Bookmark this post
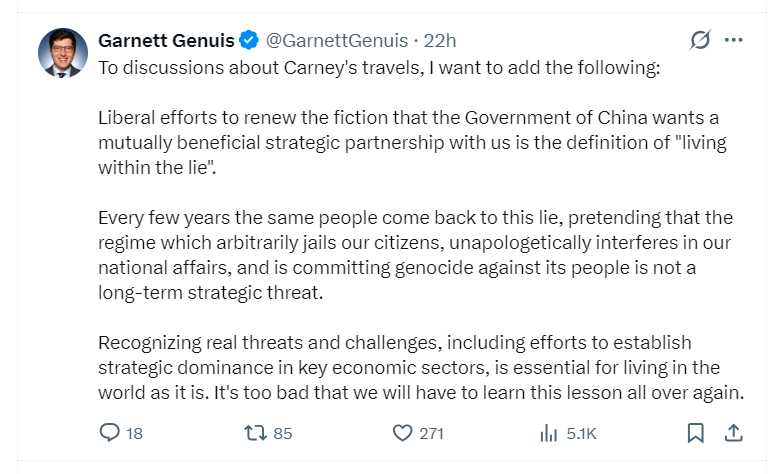The image size is (783, 474). coord(696,433)
